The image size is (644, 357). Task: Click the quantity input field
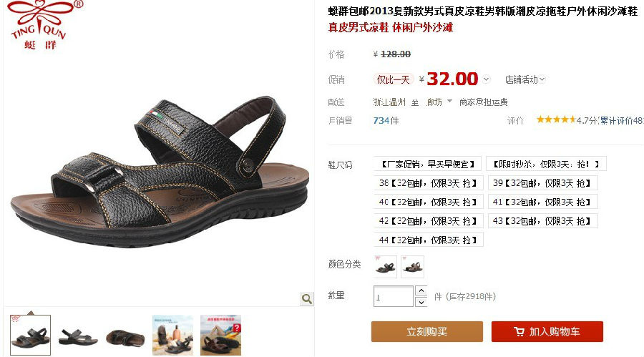(393, 296)
